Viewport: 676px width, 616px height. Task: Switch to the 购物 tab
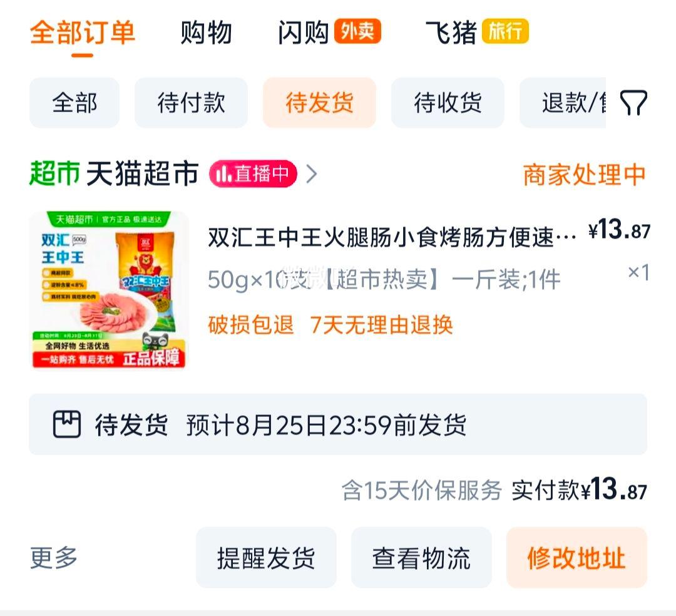[x=206, y=33]
